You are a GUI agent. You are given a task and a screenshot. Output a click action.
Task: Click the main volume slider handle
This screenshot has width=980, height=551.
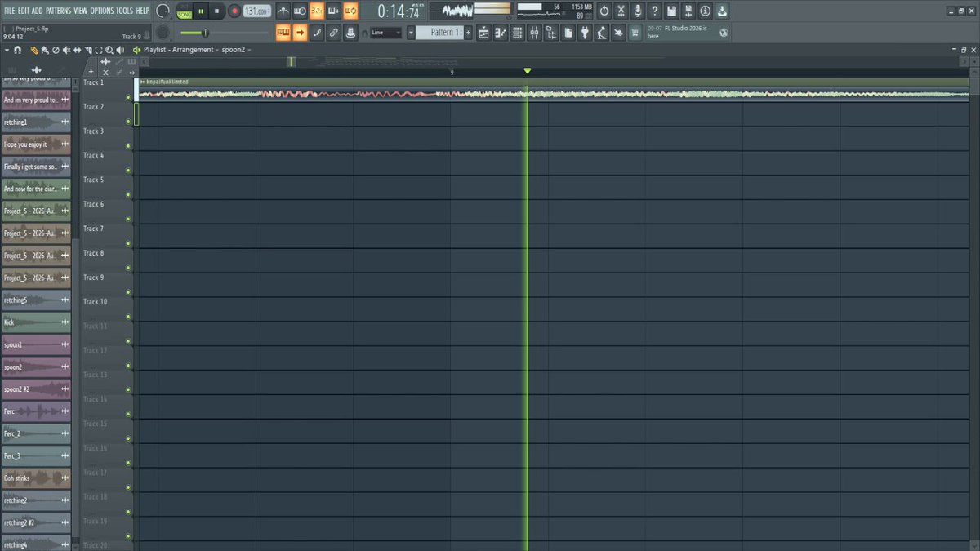(x=205, y=33)
